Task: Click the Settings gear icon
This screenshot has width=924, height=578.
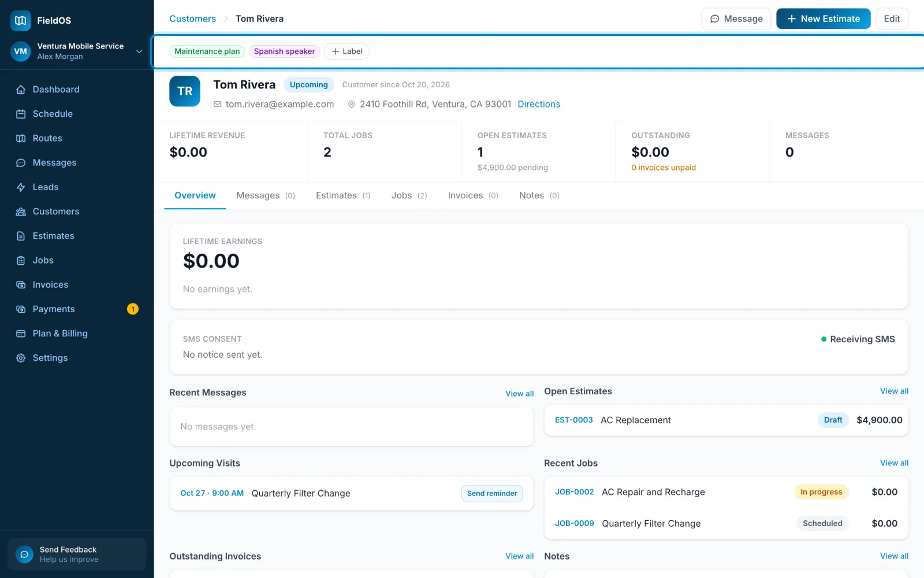Action: 21,358
